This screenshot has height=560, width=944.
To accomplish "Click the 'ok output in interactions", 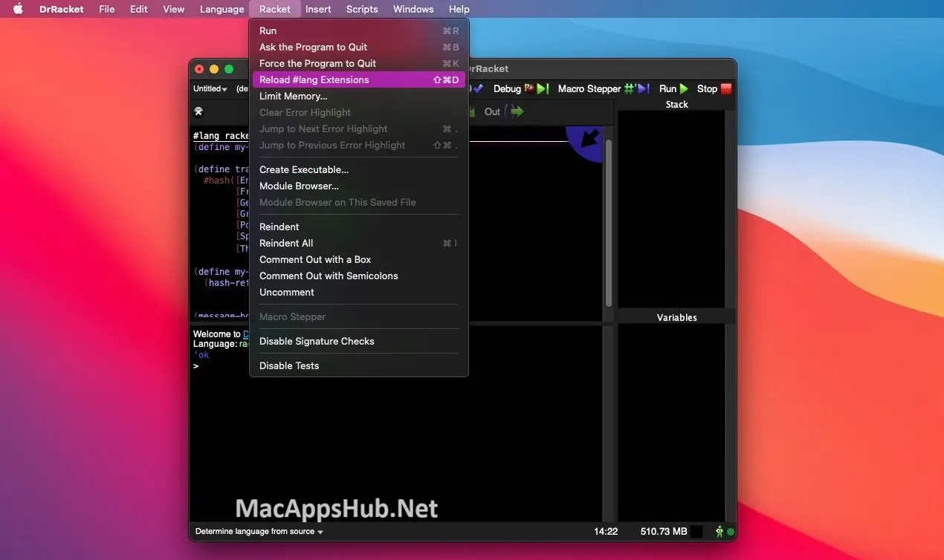I will point(201,355).
